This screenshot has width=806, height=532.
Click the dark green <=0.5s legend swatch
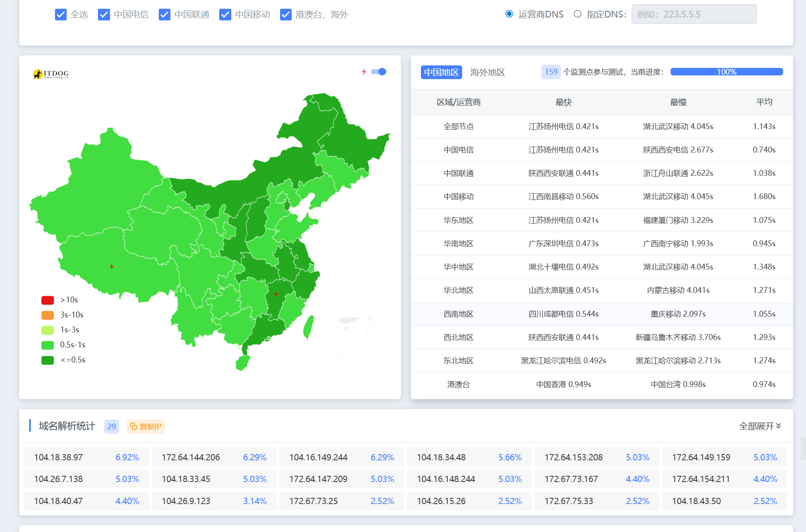point(48,360)
